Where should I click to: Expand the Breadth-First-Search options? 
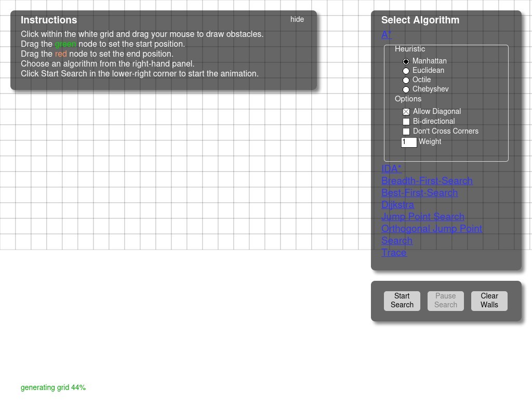pos(427,181)
